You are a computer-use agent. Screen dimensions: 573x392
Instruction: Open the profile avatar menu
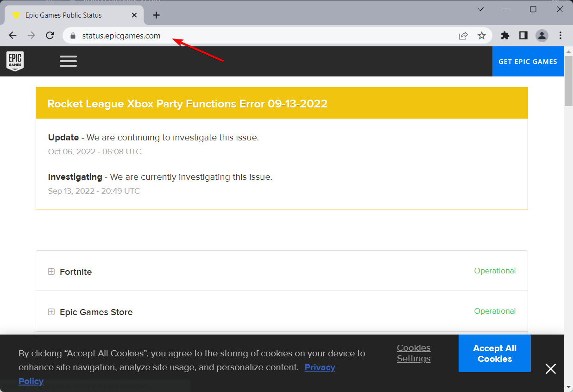[x=542, y=36]
